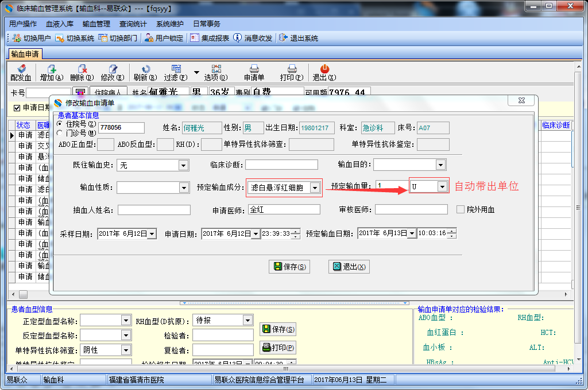Click 打印(P) in patient blood type panel
588x390 pixels.
278,348
